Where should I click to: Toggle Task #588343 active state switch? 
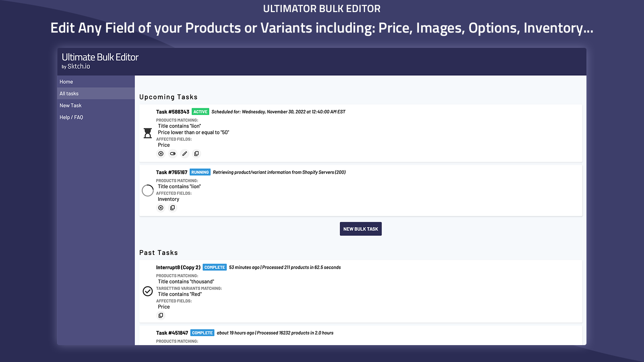tap(173, 154)
